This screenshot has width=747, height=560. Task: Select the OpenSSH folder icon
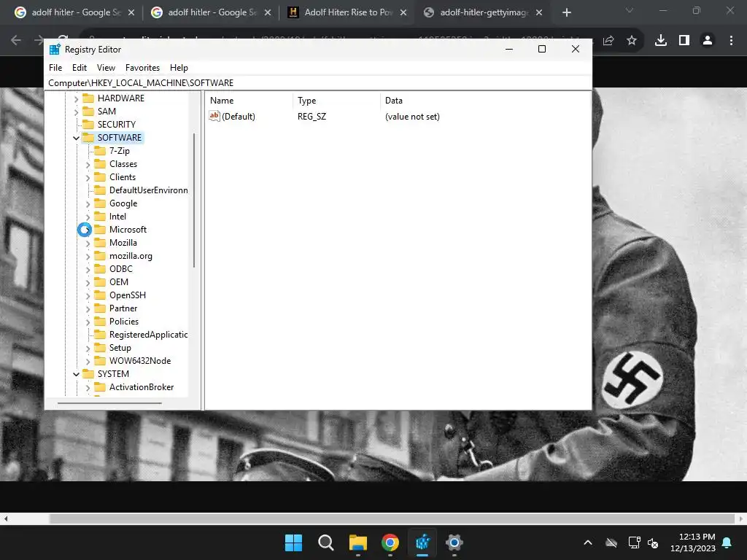pos(100,295)
